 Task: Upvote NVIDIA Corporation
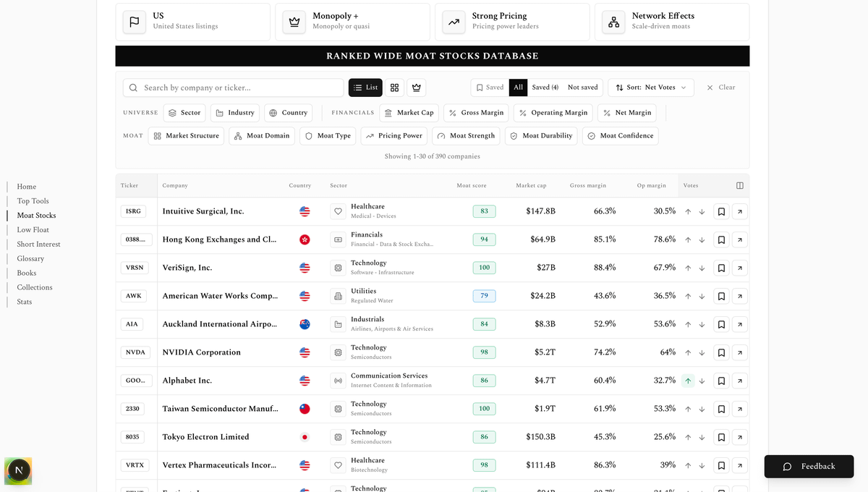pos(688,352)
